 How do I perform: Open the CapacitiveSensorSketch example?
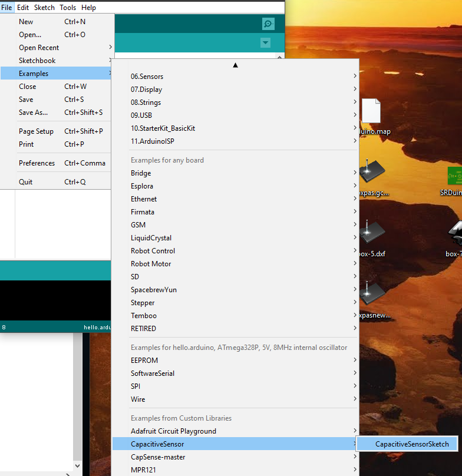coord(407,444)
